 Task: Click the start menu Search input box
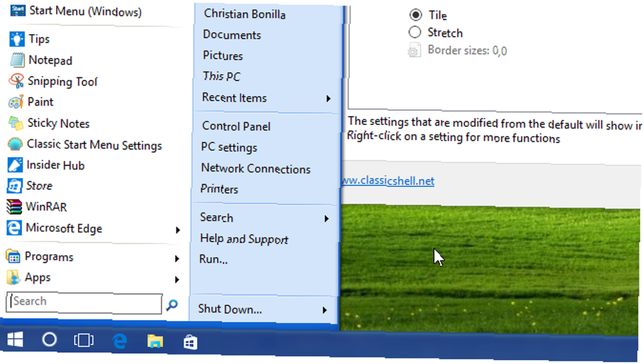point(84,303)
